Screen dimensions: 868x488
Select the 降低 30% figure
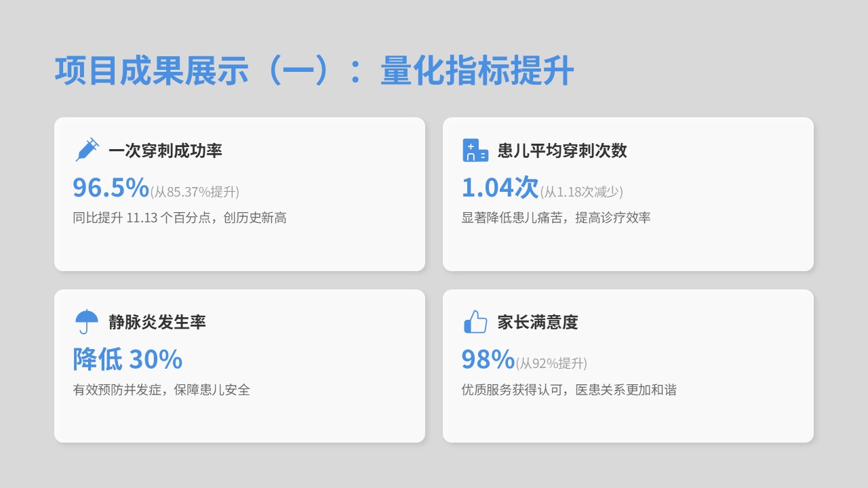(x=127, y=359)
